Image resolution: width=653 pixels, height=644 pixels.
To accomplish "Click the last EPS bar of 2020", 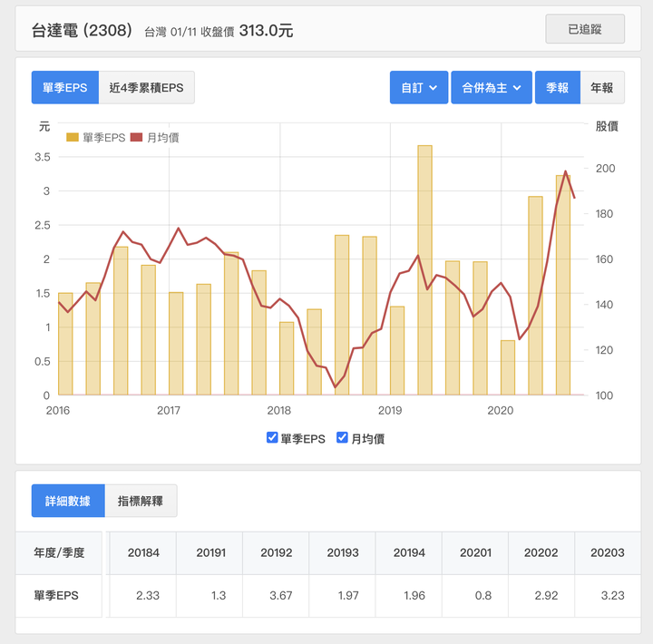I will 563,285.
